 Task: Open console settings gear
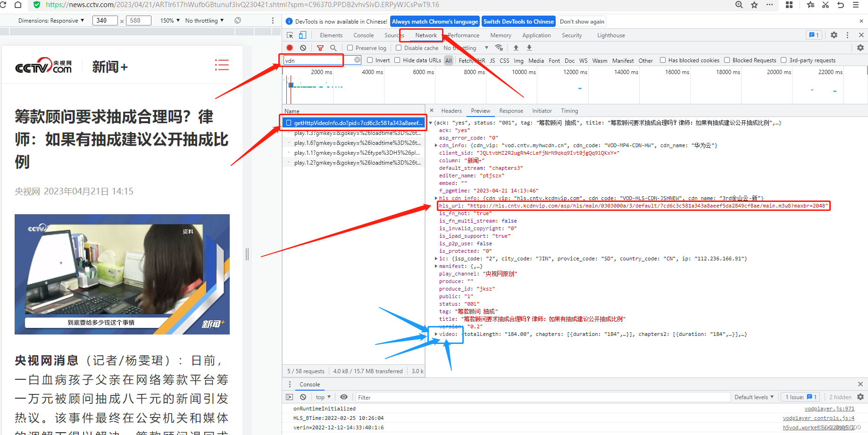[860, 397]
